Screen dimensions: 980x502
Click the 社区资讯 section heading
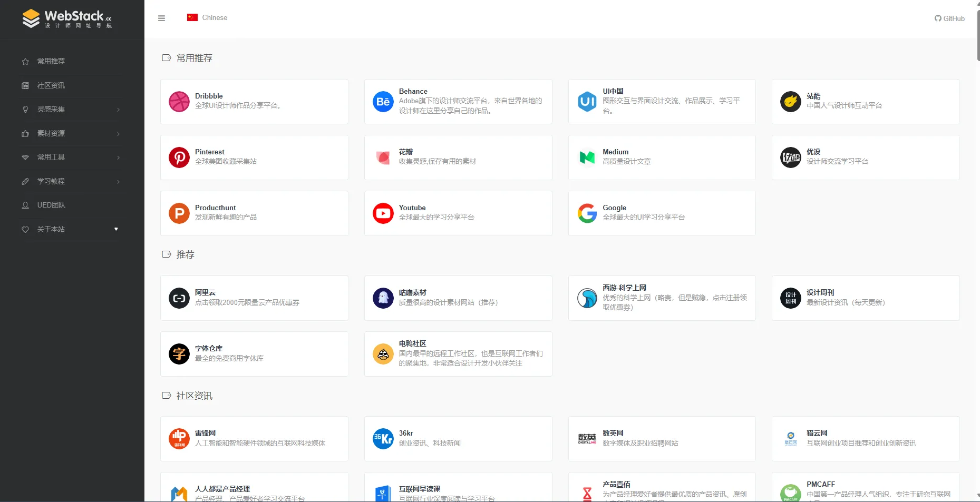(x=195, y=396)
